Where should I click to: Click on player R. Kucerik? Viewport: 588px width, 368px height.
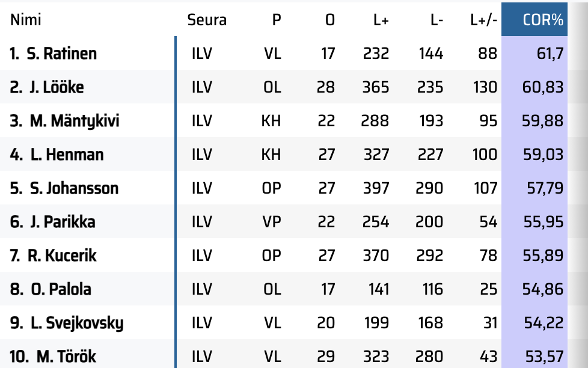62,256
